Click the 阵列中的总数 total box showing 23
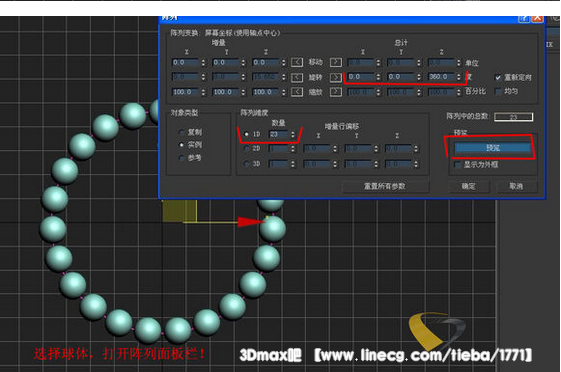 [x=514, y=117]
